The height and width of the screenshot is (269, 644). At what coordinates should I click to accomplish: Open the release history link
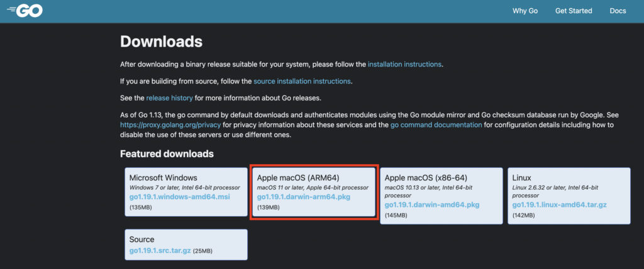click(x=169, y=98)
